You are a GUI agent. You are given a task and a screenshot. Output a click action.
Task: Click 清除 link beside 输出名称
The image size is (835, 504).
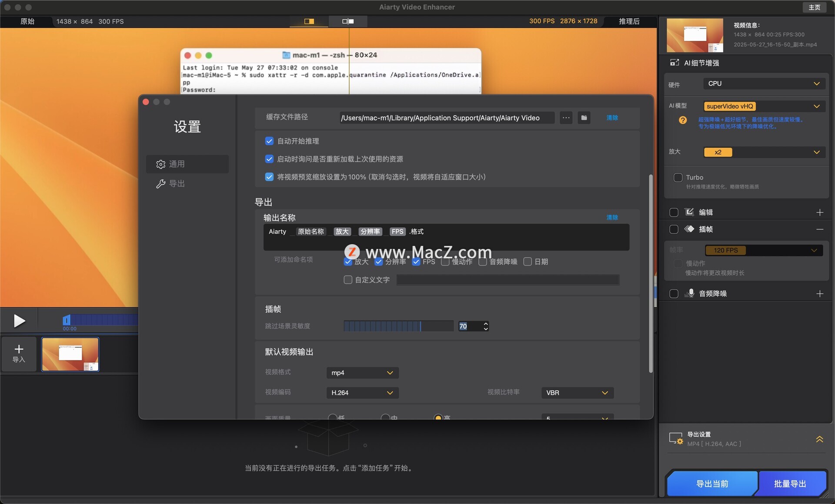click(612, 217)
